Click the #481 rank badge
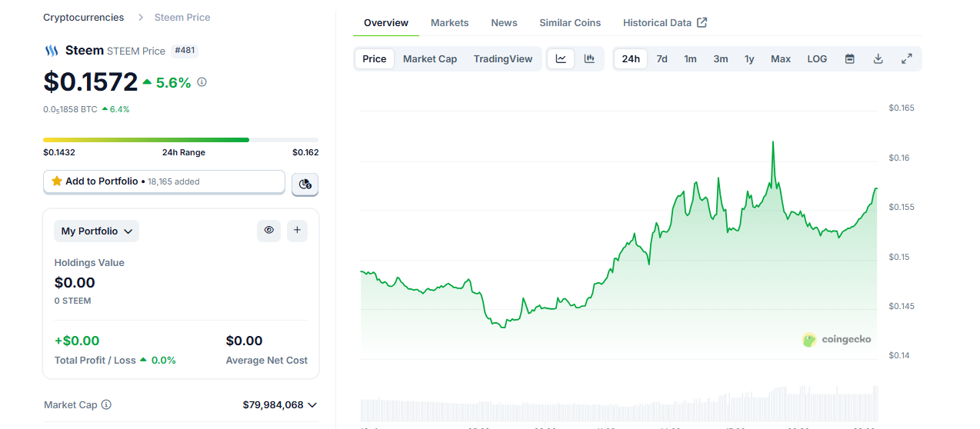This screenshot has width=980, height=429. [184, 50]
